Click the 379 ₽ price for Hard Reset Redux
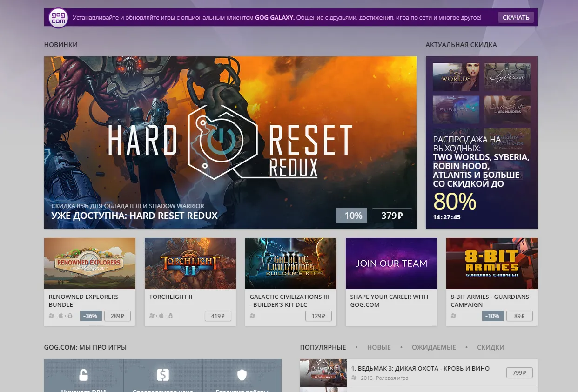The height and width of the screenshot is (392, 578). tap(392, 216)
